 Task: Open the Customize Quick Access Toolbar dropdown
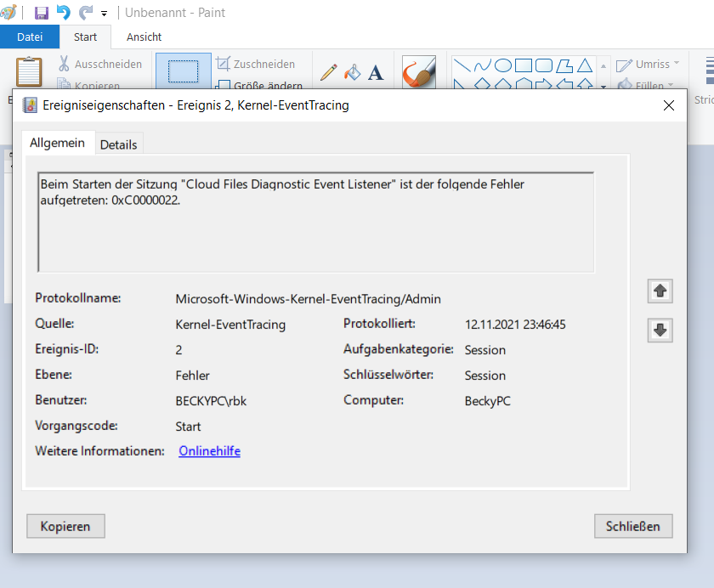pyautogui.click(x=105, y=14)
